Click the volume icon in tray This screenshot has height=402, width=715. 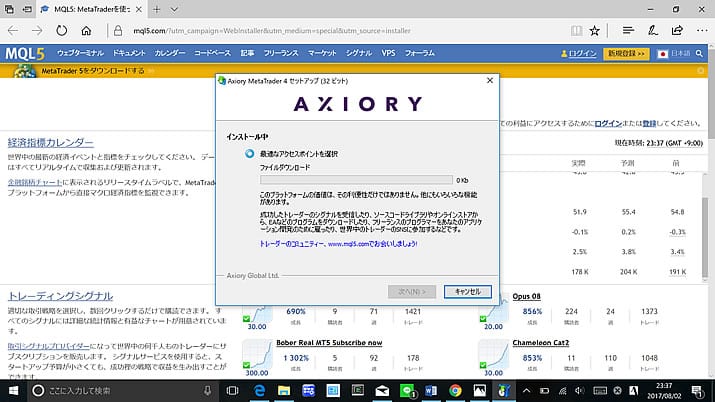580,391
